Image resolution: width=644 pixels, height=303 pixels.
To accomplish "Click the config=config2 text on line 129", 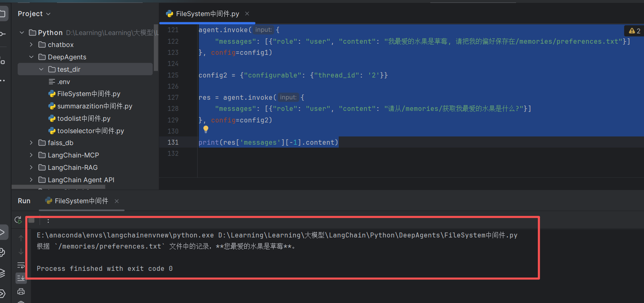I will (x=242, y=120).
